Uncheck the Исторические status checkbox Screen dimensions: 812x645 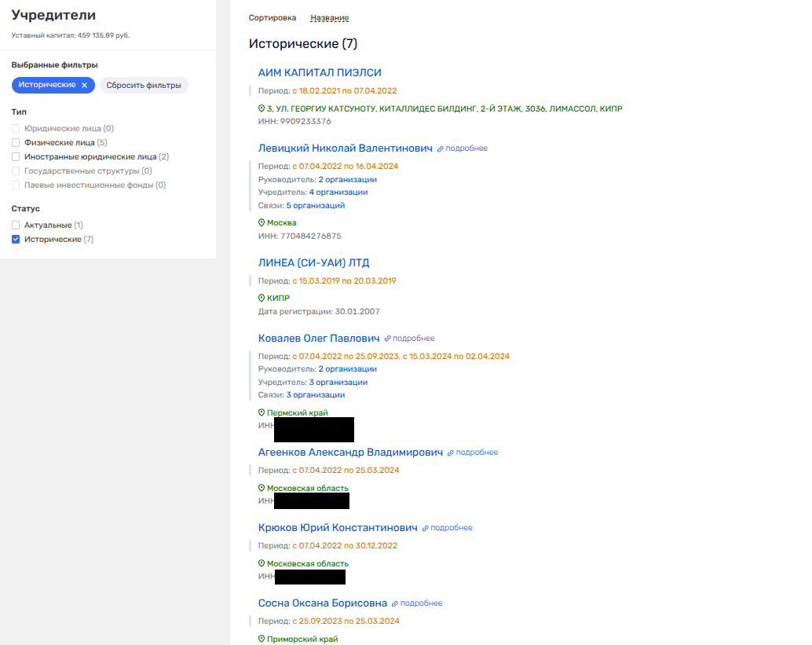point(16,240)
